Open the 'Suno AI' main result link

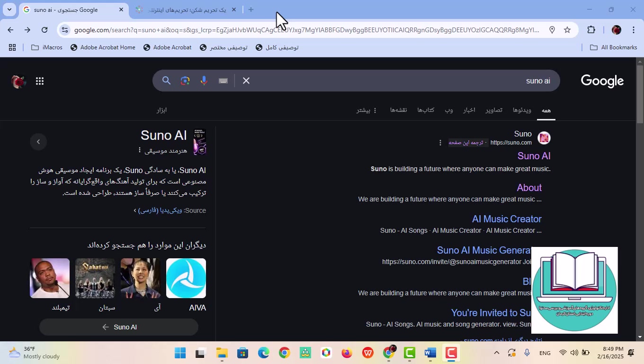click(x=534, y=156)
